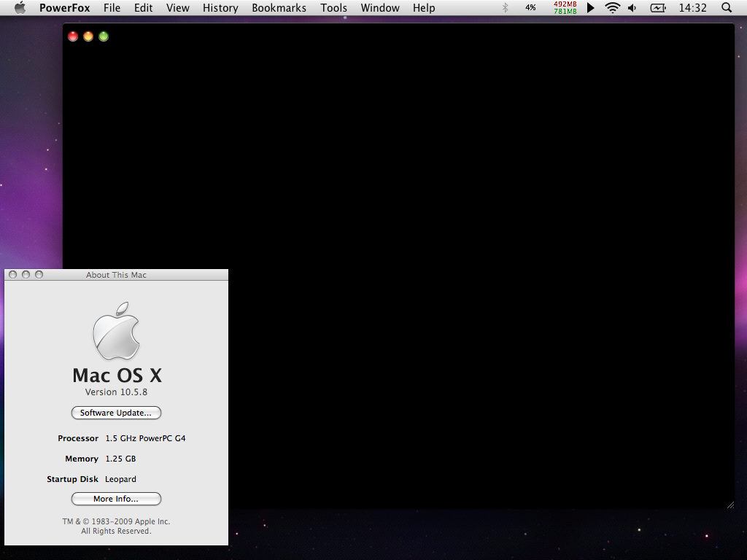This screenshot has height=560, width=747.
Task: Open the Tools menu
Action: click(x=333, y=8)
